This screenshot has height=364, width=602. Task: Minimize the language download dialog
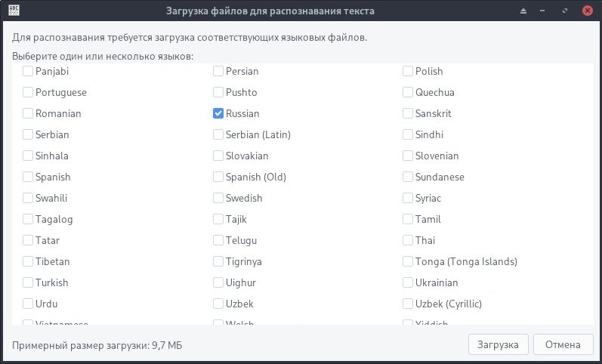[544, 11]
